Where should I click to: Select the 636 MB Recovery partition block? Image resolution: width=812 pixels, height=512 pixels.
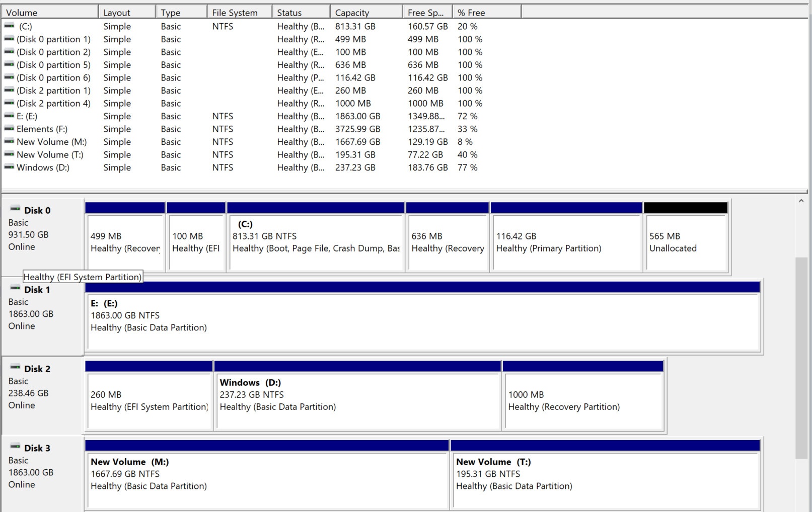pos(447,237)
